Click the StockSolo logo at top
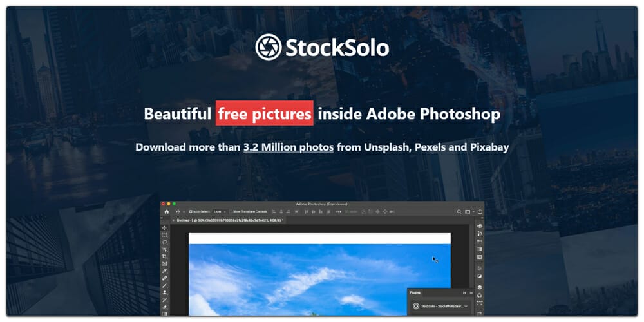This screenshot has width=644, height=322. tap(322, 47)
